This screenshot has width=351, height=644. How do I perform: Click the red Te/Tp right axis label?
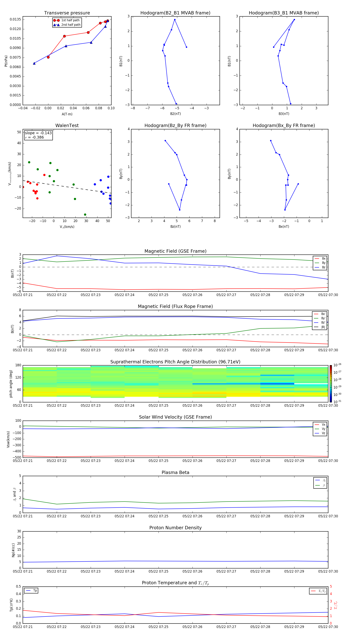336,605
